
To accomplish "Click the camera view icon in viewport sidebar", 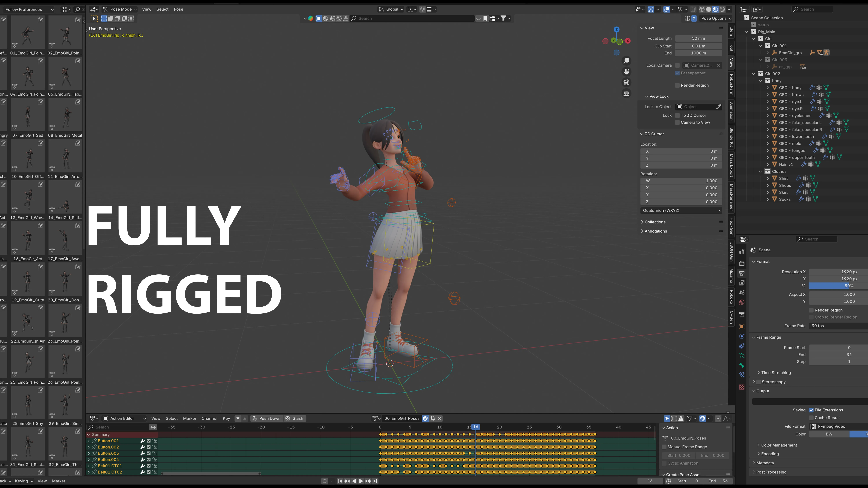I will click(x=626, y=82).
